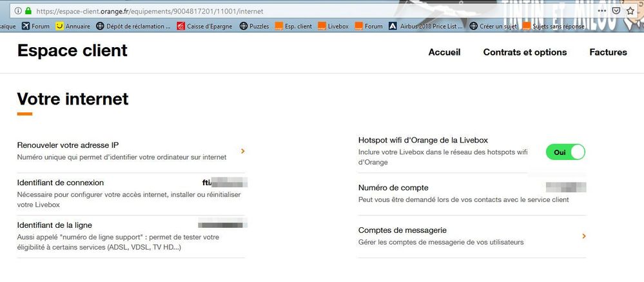This screenshot has width=644, height=282.
Task: Click the blurred Identifiant de connexion value
Action: (225, 182)
